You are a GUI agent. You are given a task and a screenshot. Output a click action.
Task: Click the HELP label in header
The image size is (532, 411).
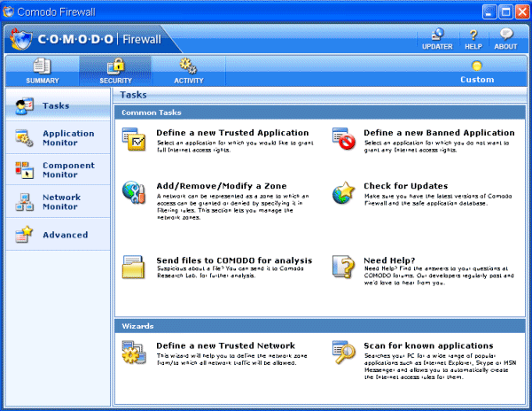473,46
